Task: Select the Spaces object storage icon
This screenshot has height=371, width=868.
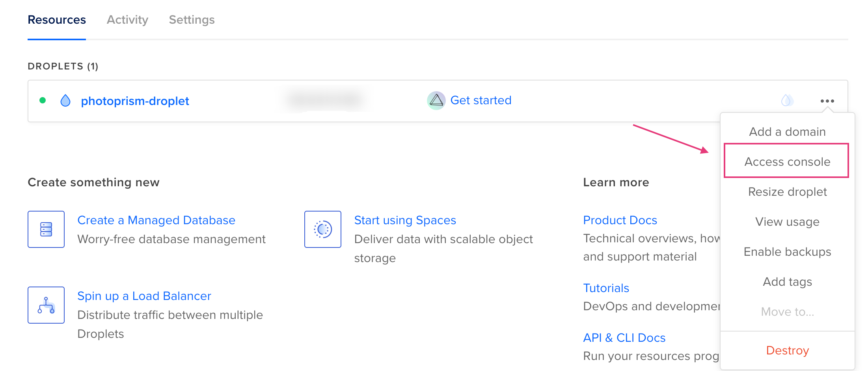Action: point(322,229)
